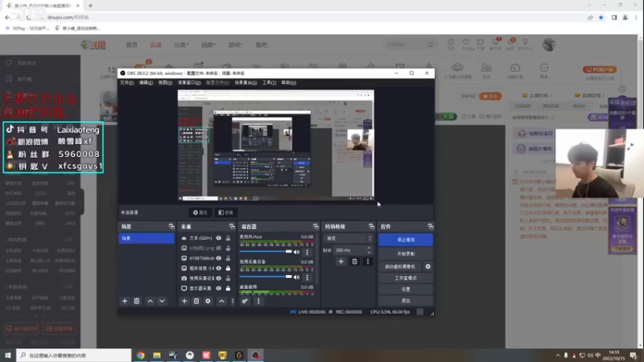Remove the selected source with the trash icon
Screen dimensions: 644x362
[196, 301]
